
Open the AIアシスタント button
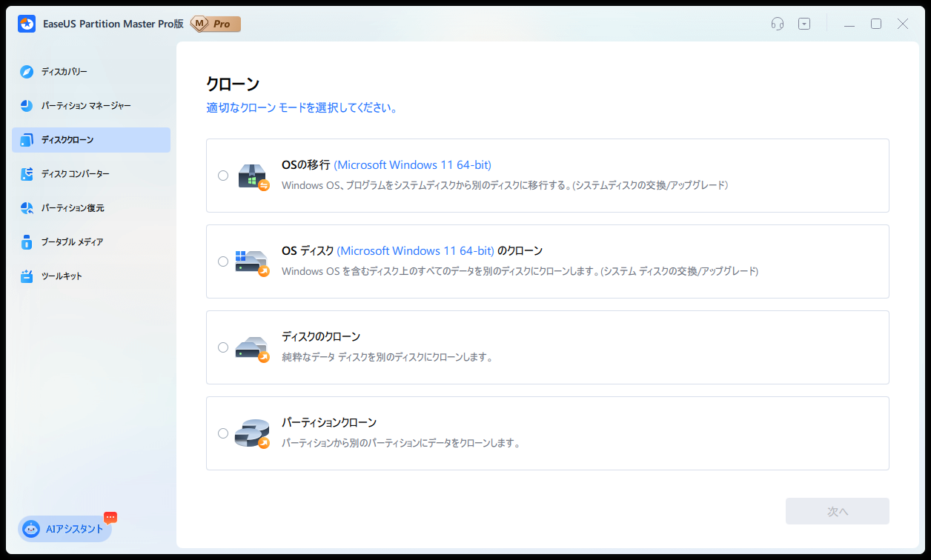65,529
